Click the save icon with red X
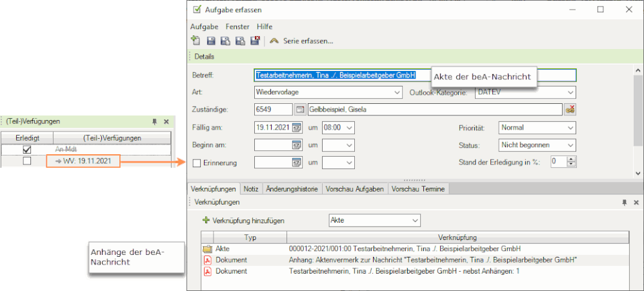Viewport: 644px width, 291px height. click(254, 41)
